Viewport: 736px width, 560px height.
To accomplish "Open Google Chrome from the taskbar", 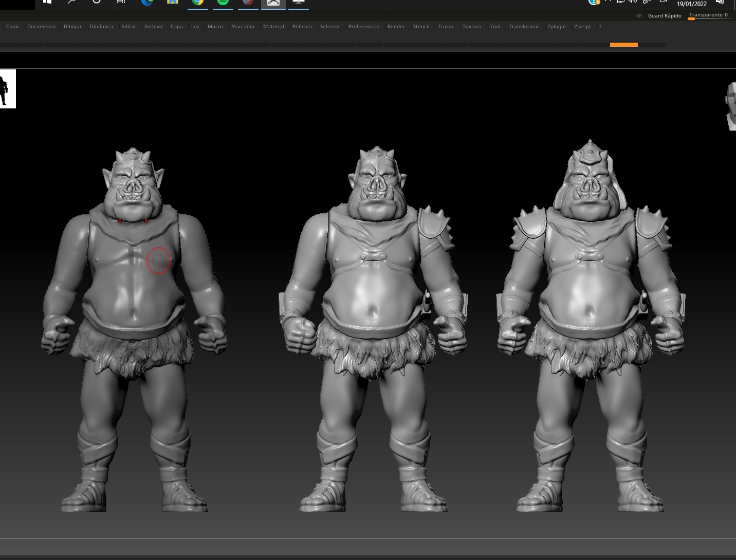I will tap(198, 3).
